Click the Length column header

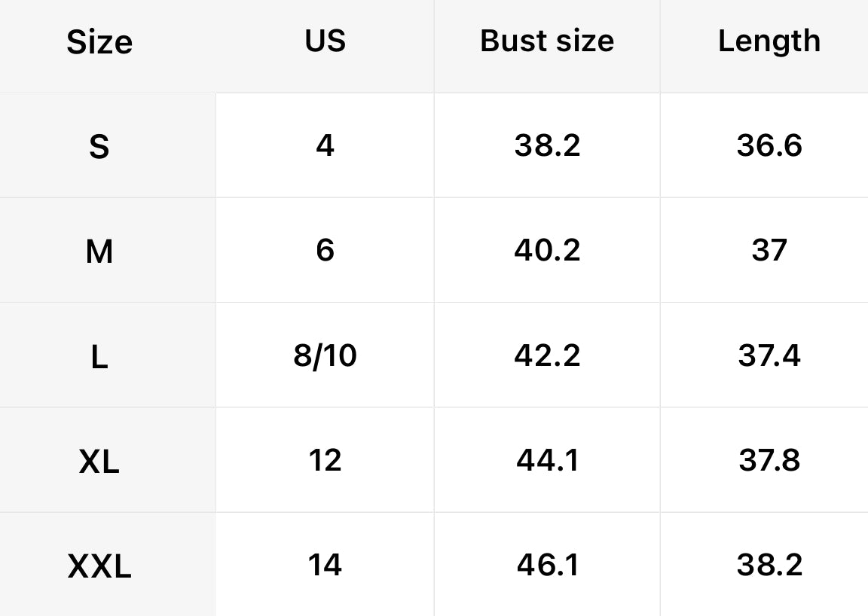pyautogui.click(x=769, y=41)
